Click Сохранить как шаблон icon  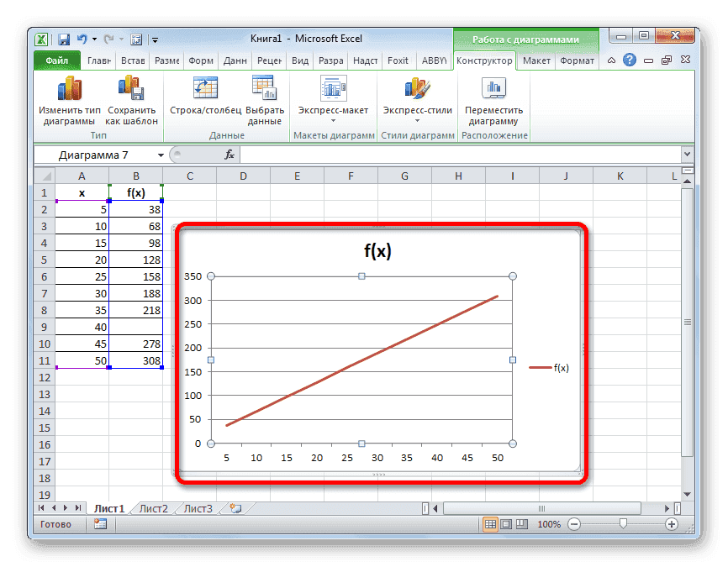[131, 97]
